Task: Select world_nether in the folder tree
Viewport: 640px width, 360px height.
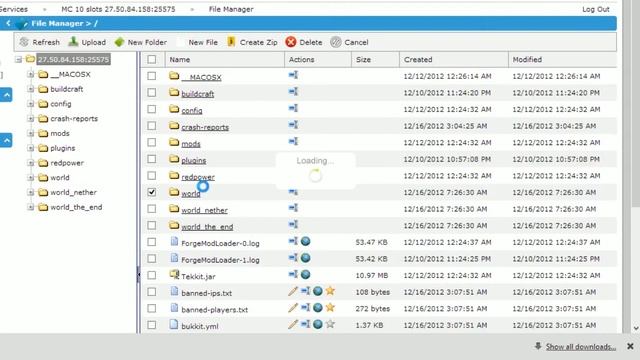Action: [73, 192]
